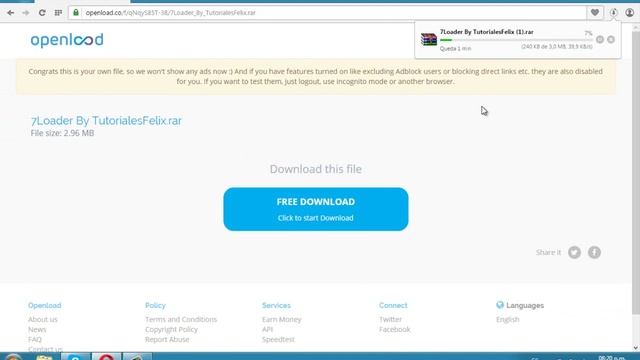Image resolution: width=640 pixels, height=360 pixels.
Task: Open the Earn Money link
Action: tap(282, 319)
